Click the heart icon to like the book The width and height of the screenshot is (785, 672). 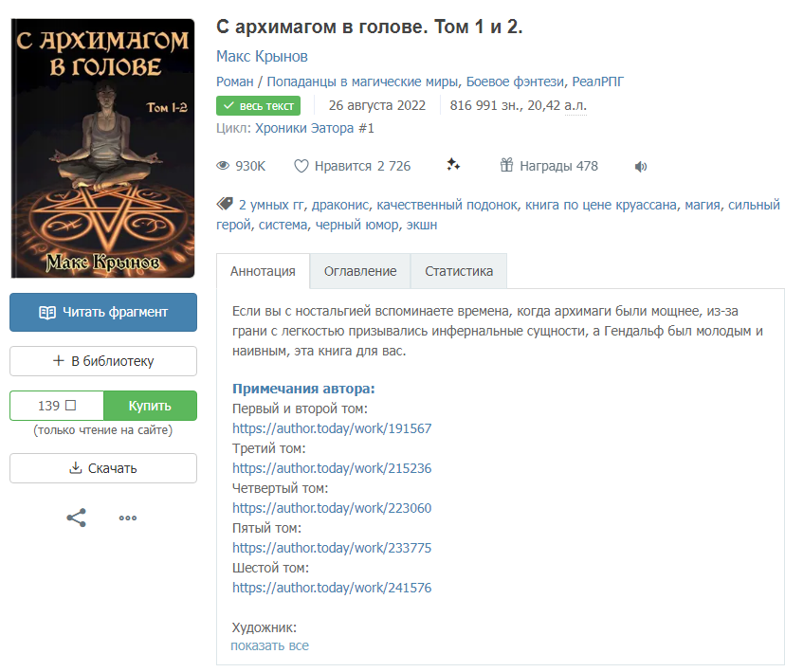(301, 166)
